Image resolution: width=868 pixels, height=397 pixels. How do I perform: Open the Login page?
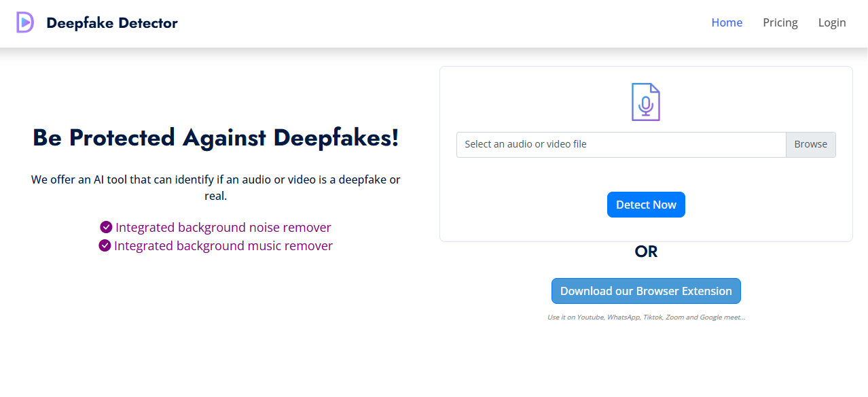(831, 22)
